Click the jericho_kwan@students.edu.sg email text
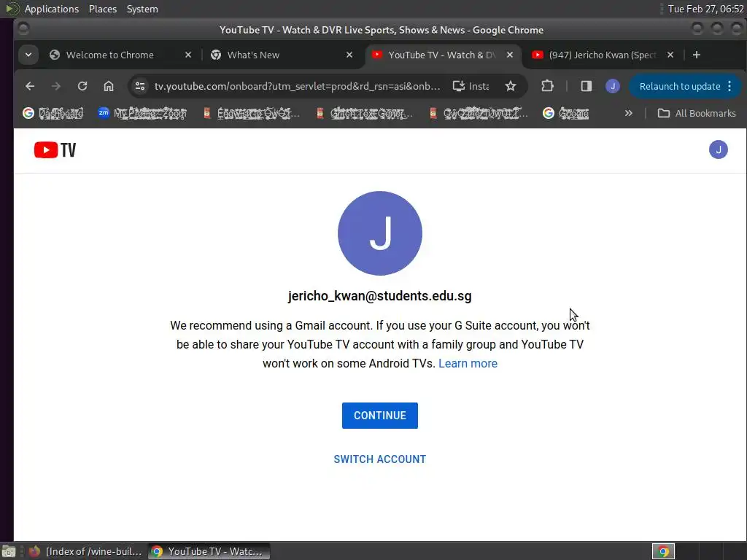747x560 pixels. click(x=379, y=296)
